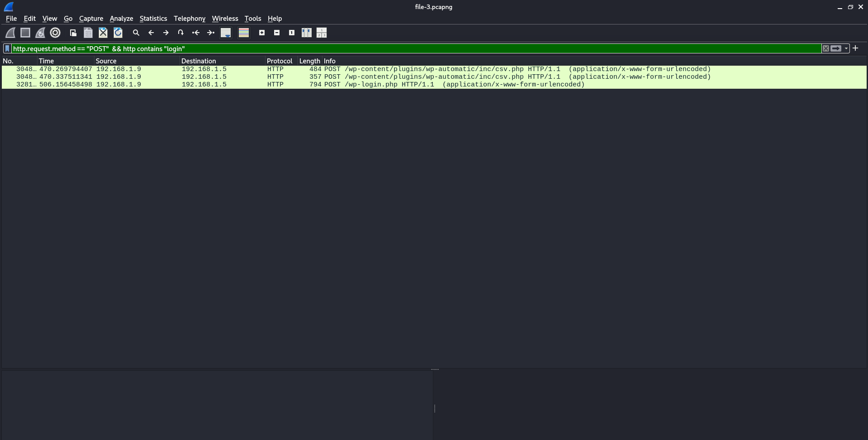The image size is (868, 440).
Task: Sort by the No. column header
Action: pos(19,61)
